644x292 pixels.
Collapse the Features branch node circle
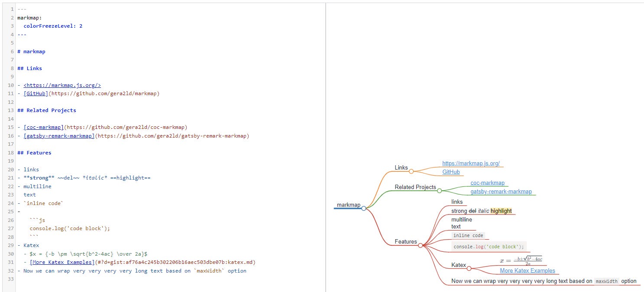pyautogui.click(x=420, y=244)
